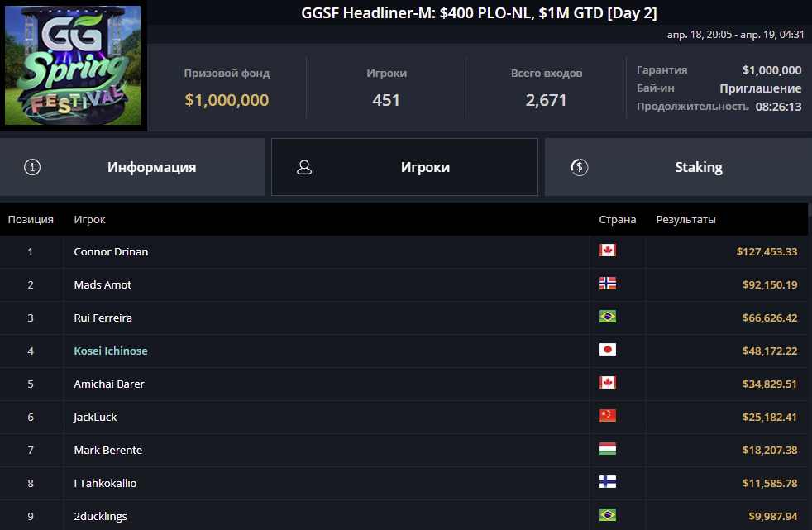Sort by the Результаты column header
The height and width of the screenshot is (530, 812).
tap(685, 219)
